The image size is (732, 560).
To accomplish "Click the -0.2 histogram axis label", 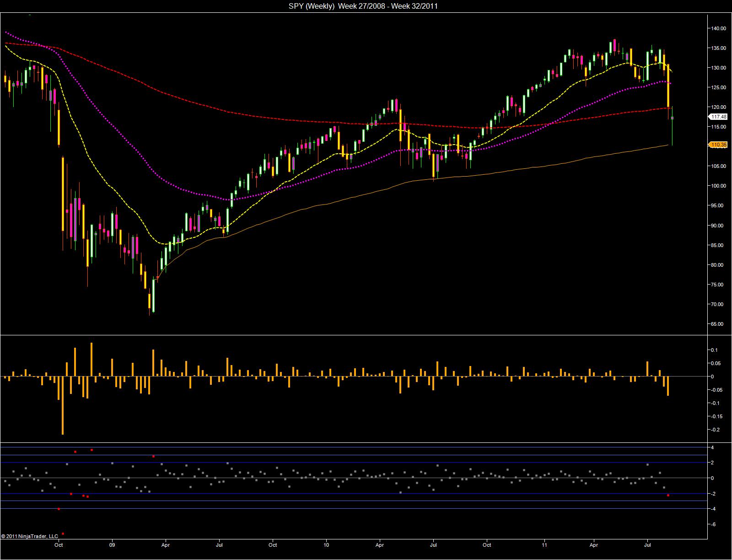I will coord(715,430).
